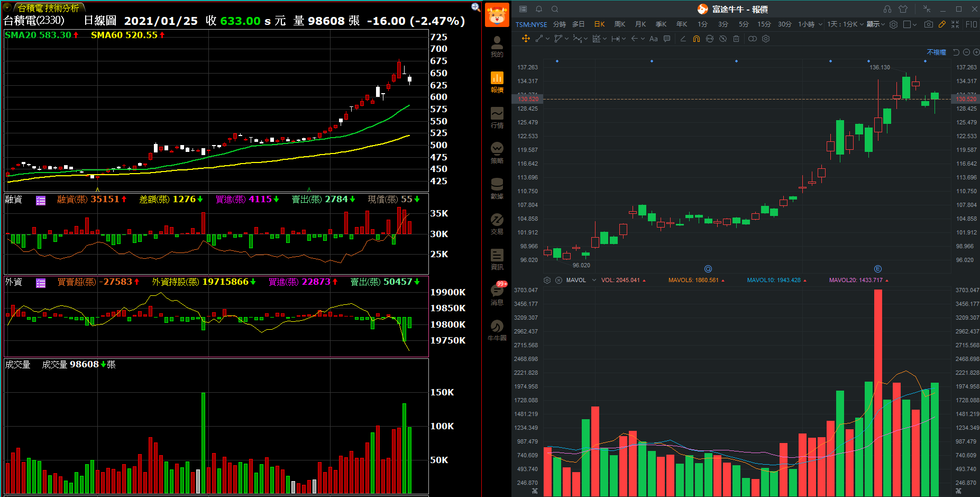This screenshot has width=980, height=497.
Task: Expand the polygon shape tool dropdown
Action: tap(566, 39)
